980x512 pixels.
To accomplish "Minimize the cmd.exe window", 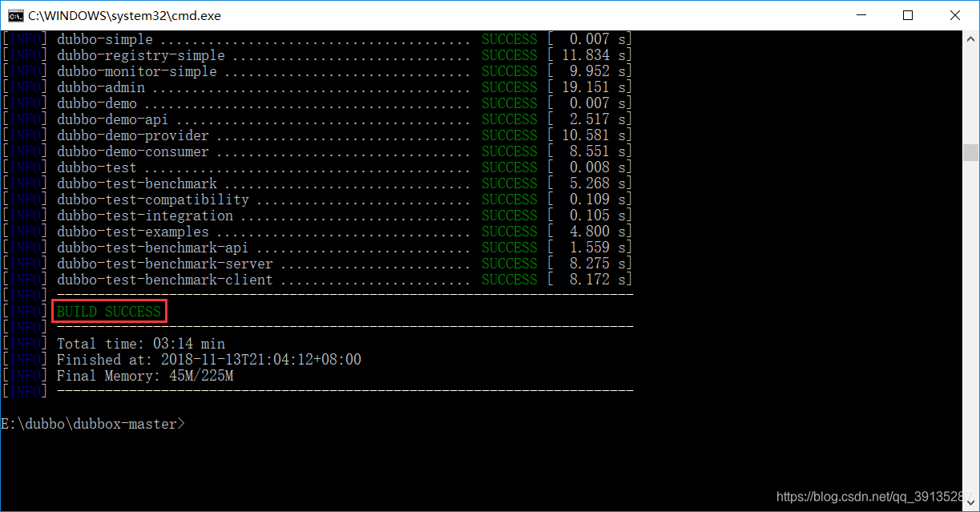I will (861, 15).
